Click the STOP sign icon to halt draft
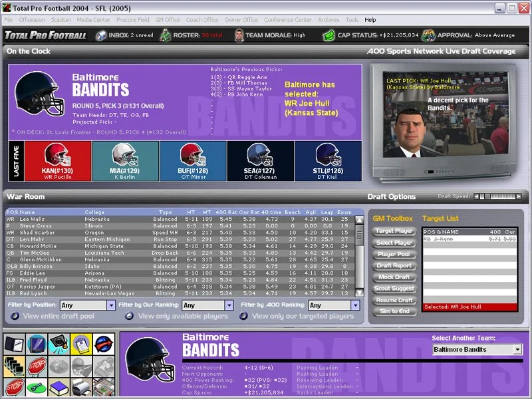 tap(37, 366)
